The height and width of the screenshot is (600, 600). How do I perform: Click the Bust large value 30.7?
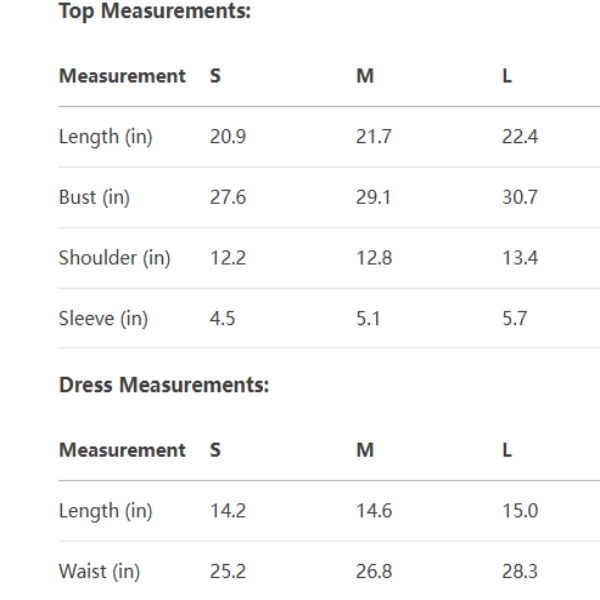[519, 198]
